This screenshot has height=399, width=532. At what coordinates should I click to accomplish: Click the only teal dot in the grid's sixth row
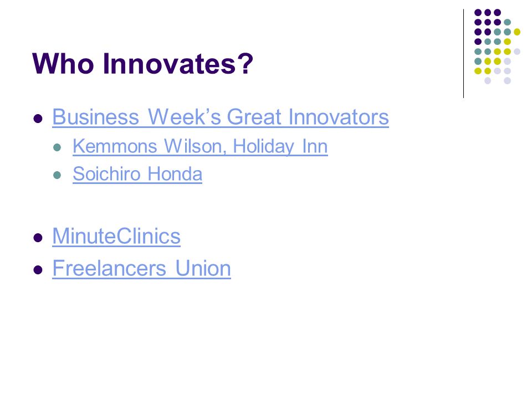(478, 62)
